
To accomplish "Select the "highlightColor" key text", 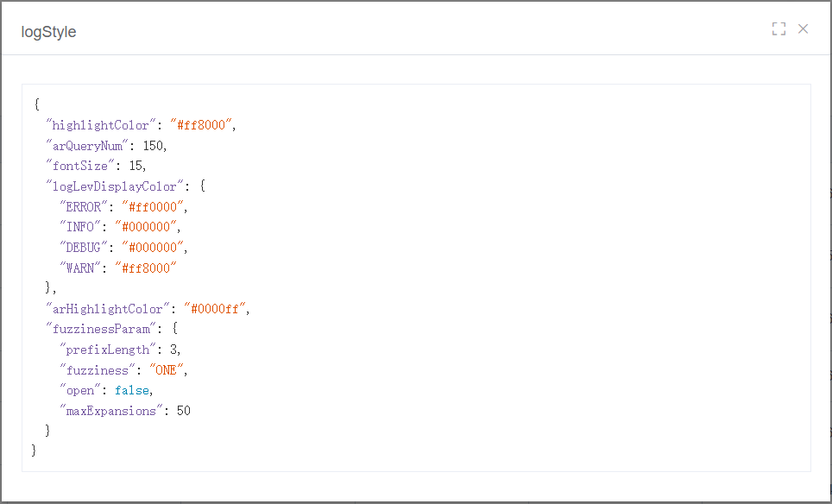I will [x=100, y=125].
